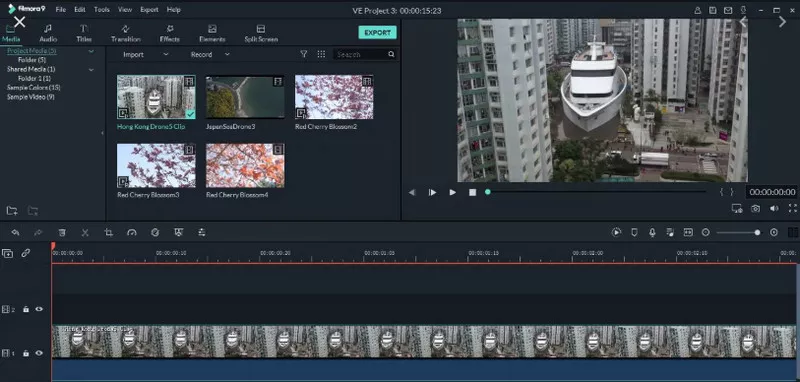
Task: Open the preview quality display settings icon
Action: tap(737, 209)
